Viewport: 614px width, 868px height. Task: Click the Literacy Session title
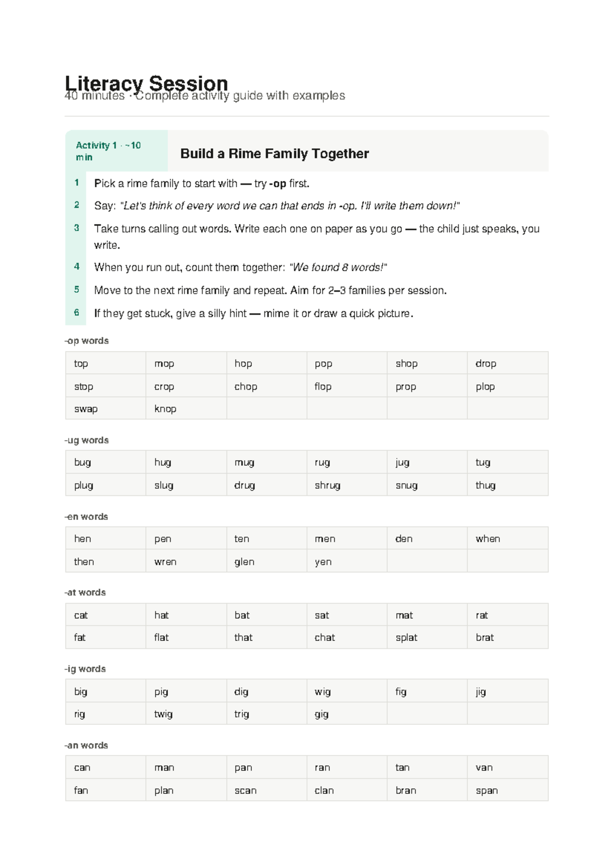[x=146, y=83]
